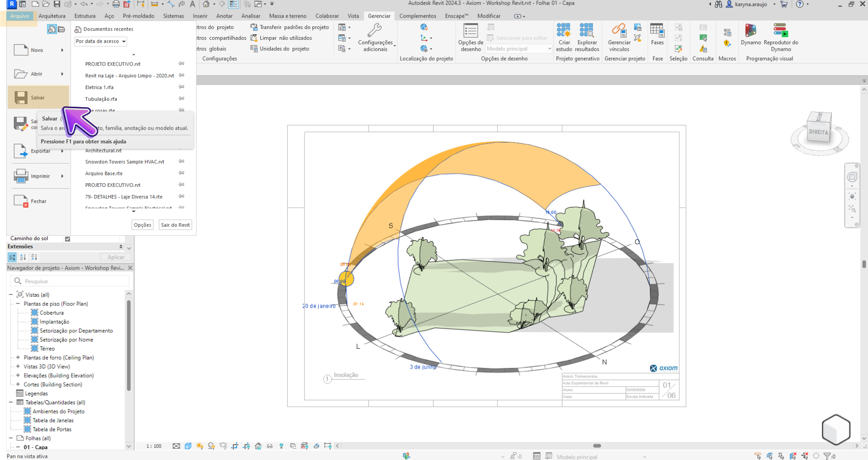Viewport: 868px width, 460px height.
Task: Click the ViewCube DIREITA face
Action: click(x=818, y=132)
